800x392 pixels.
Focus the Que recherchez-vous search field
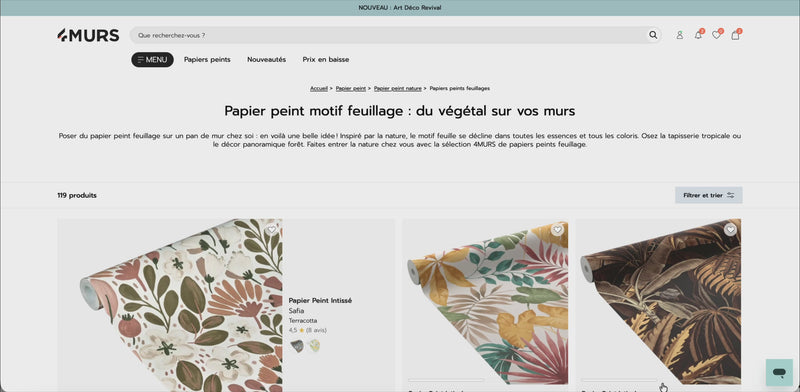point(388,35)
